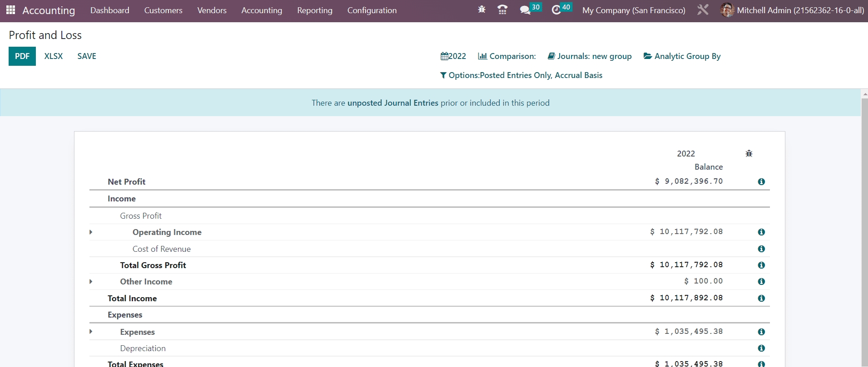Follow the unposted Journal Entries link
The width and height of the screenshot is (868, 367).
[393, 103]
